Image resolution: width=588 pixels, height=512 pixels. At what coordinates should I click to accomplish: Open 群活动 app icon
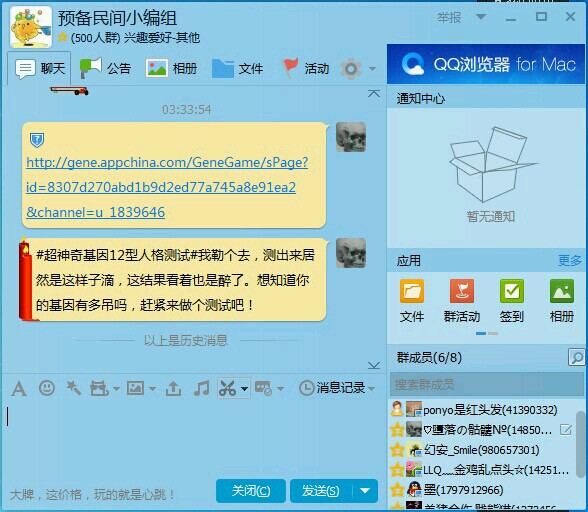click(462, 300)
